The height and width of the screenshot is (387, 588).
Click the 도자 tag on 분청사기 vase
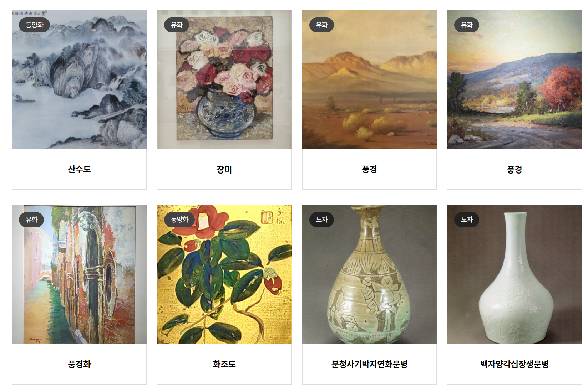click(x=321, y=220)
